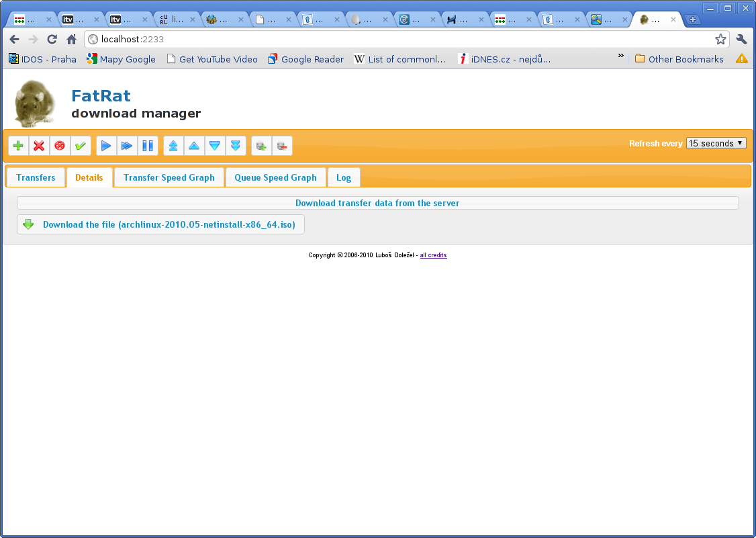Viewport: 756px width, 538px height.
Task: Open the Refresh every 15 seconds dropdown
Action: 716,143
